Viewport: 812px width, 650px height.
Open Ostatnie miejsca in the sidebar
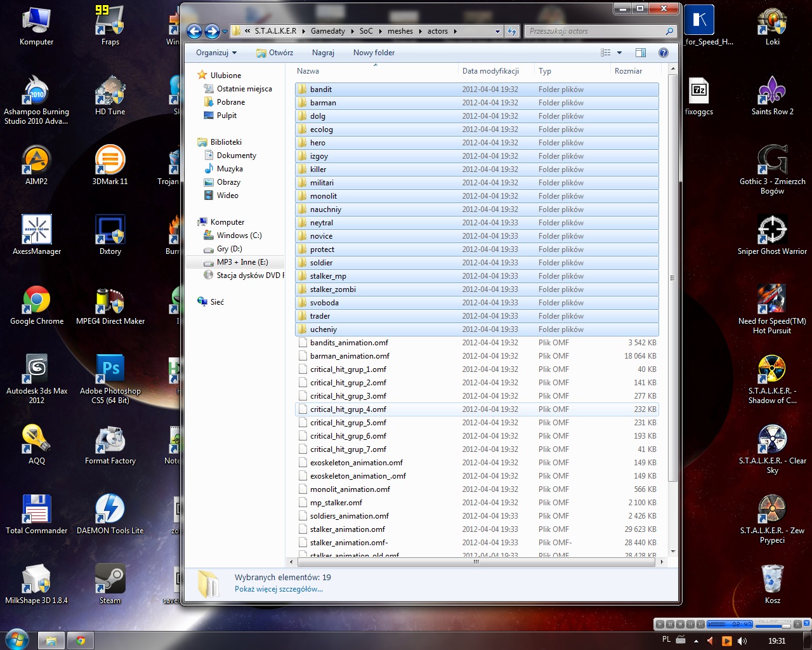point(244,89)
